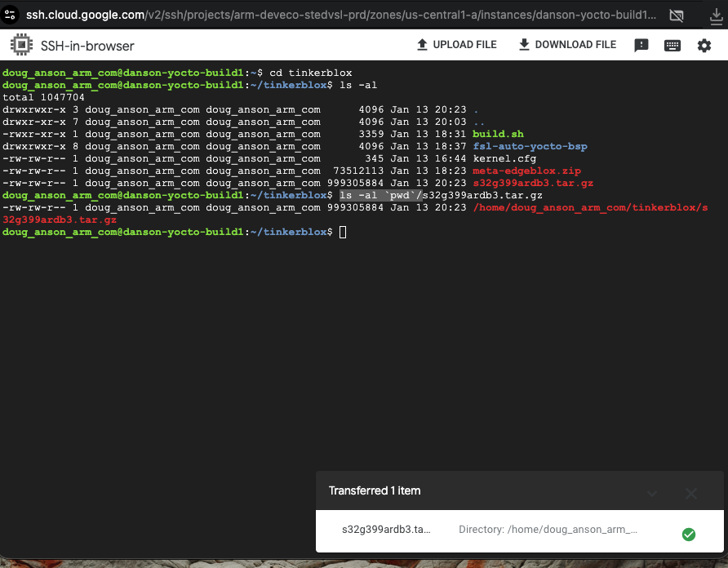Open the SSH-in-browser settings gear
728x568 pixels.
tap(704, 45)
